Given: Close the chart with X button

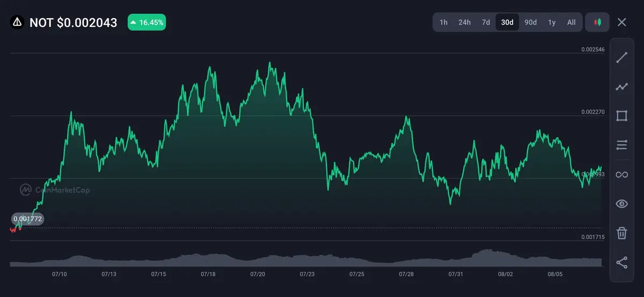Looking at the screenshot, I should click(x=621, y=22).
